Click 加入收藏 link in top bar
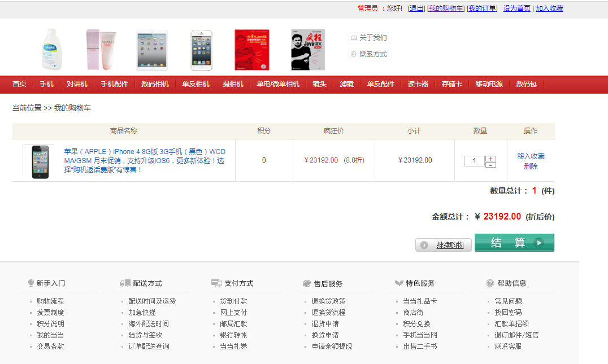 pos(549,8)
